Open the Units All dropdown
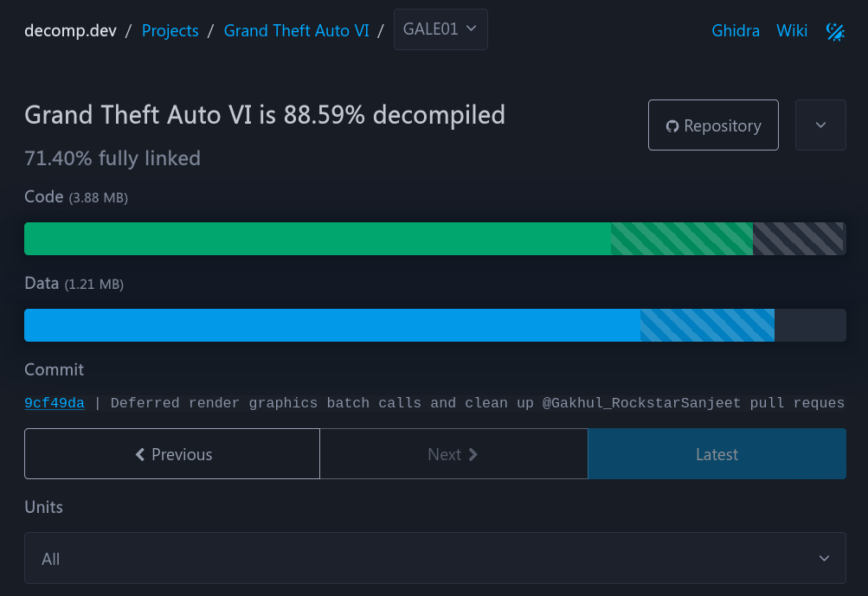Screen dimensions: 868x596 tap(435, 558)
